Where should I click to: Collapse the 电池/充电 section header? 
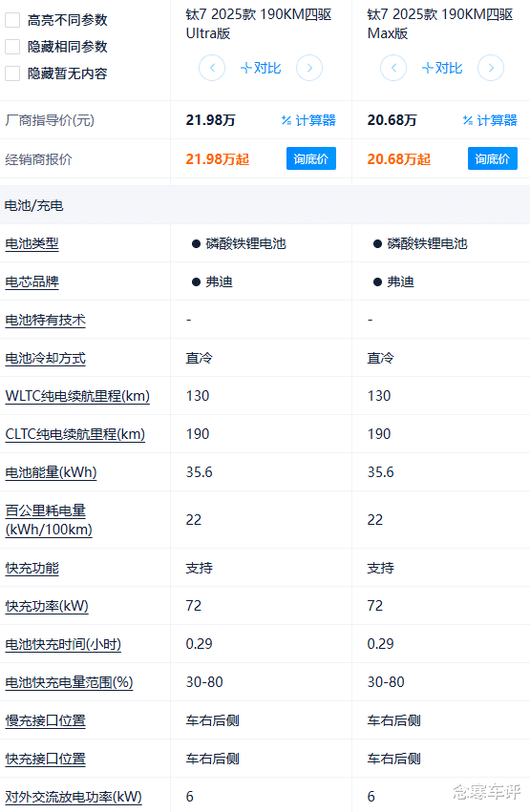(265, 205)
